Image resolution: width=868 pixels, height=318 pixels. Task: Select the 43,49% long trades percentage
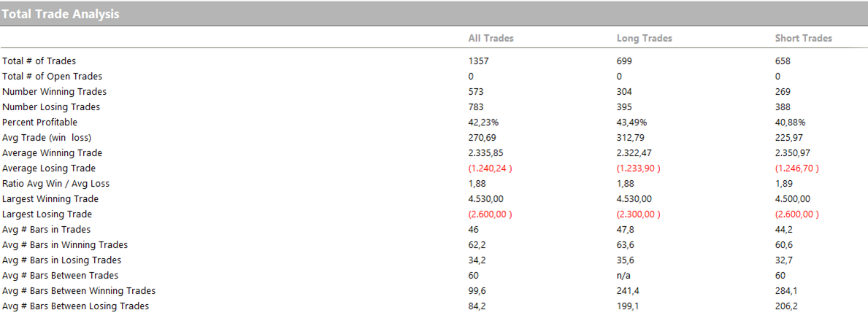click(632, 123)
